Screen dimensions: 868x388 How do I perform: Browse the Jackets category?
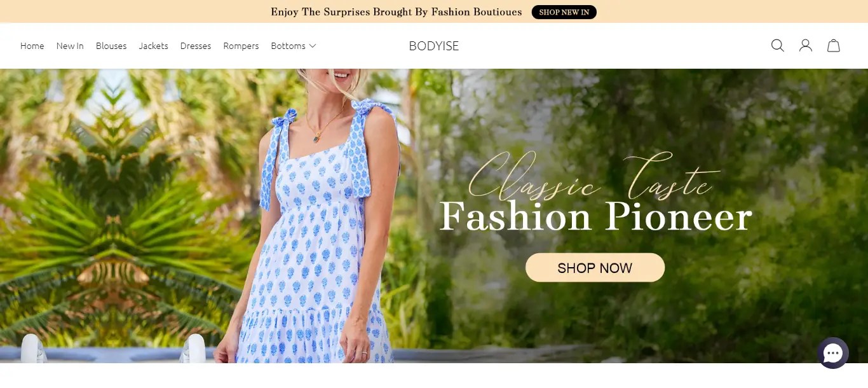pyautogui.click(x=153, y=46)
